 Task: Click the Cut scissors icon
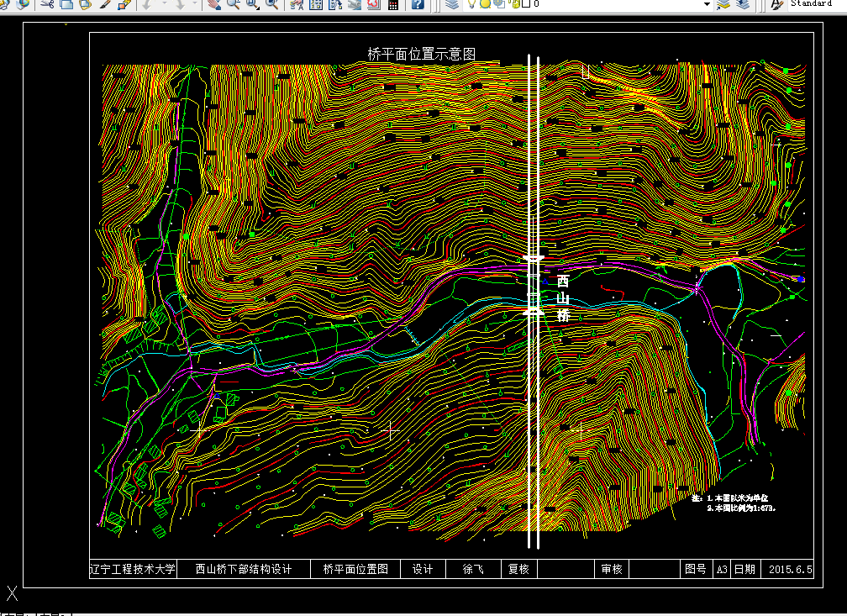(x=47, y=4)
